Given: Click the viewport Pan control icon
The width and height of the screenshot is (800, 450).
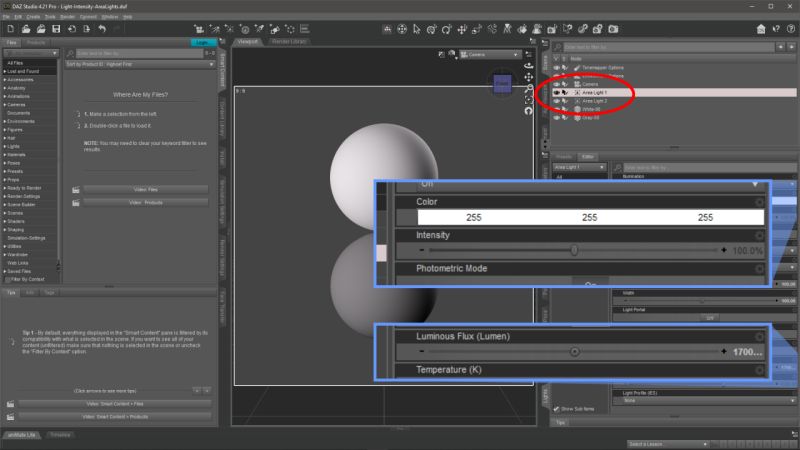Looking at the screenshot, I should click(x=529, y=77).
